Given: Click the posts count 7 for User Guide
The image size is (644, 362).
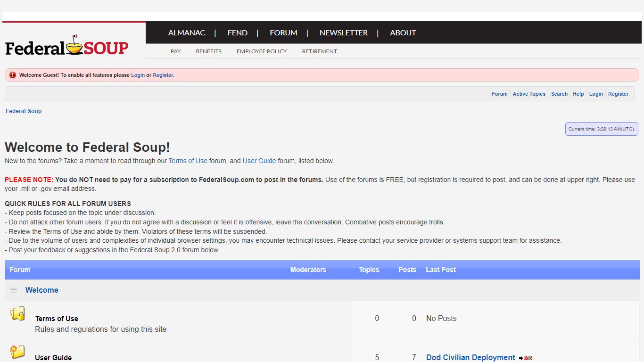Looking at the screenshot, I should (414, 358).
